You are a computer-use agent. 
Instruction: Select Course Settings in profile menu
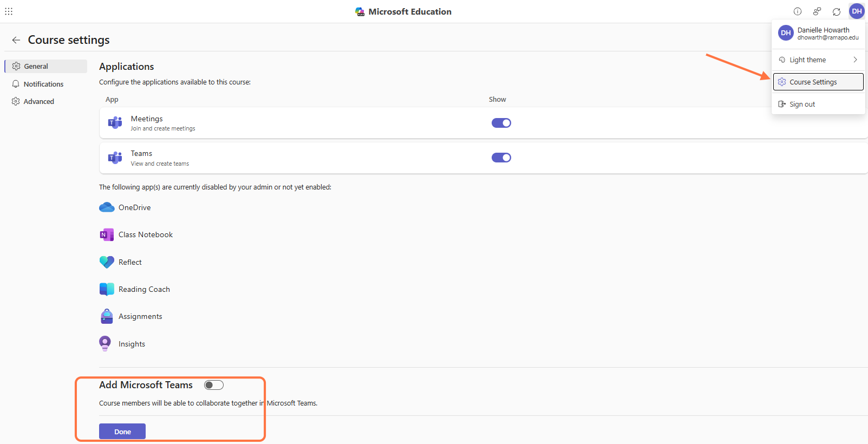tap(818, 82)
